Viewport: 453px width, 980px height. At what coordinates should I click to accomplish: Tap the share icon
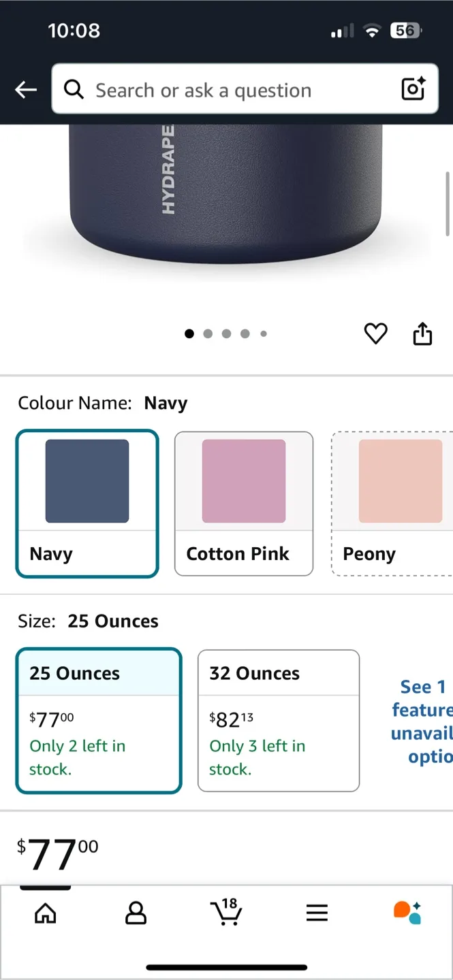[x=422, y=333]
